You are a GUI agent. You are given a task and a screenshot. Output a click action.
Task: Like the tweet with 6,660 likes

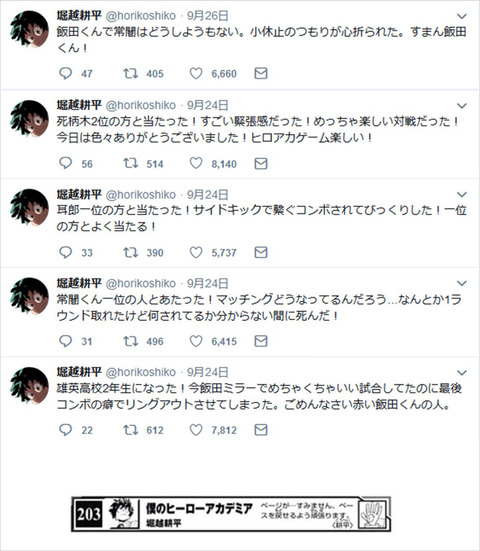click(x=196, y=73)
